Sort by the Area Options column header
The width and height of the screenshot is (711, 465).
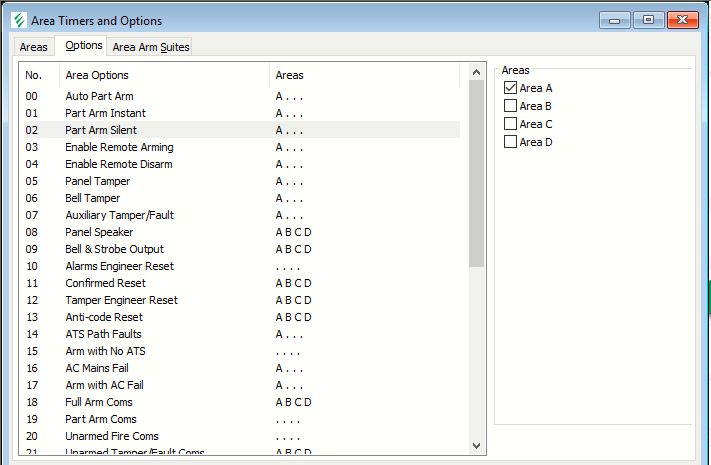[x=165, y=75]
